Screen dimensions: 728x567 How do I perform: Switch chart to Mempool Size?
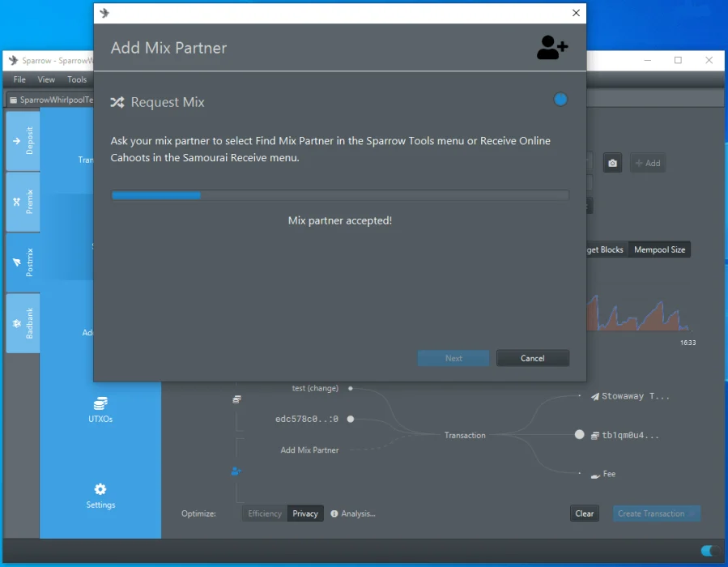point(659,249)
